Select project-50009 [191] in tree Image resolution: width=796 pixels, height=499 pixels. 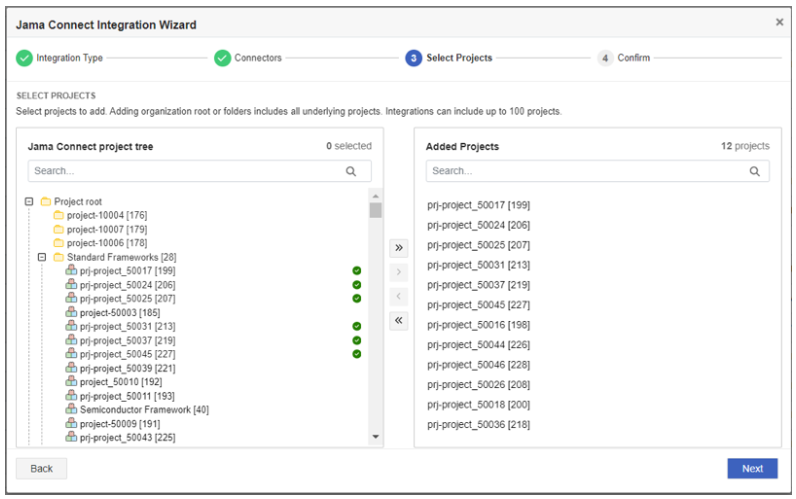tap(120, 424)
